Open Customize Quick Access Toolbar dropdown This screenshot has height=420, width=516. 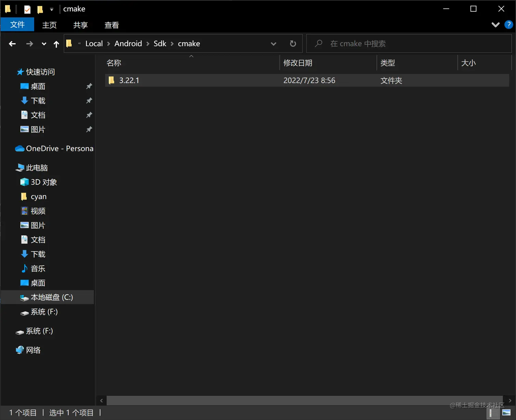pos(52,10)
